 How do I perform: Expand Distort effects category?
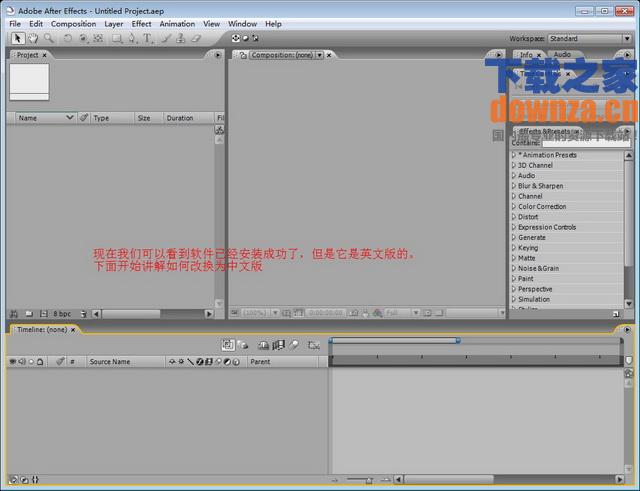(514, 217)
